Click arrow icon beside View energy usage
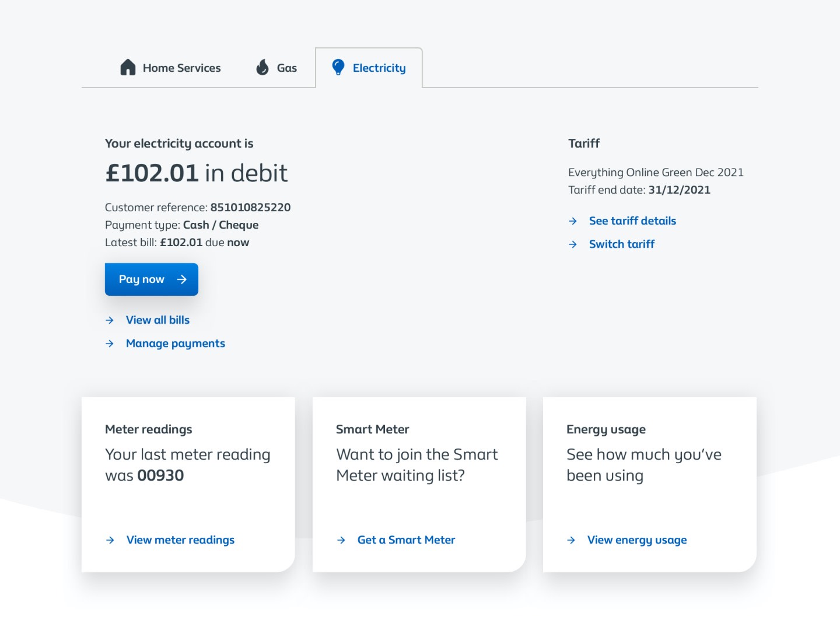The height and width of the screenshot is (630, 840). (571, 540)
